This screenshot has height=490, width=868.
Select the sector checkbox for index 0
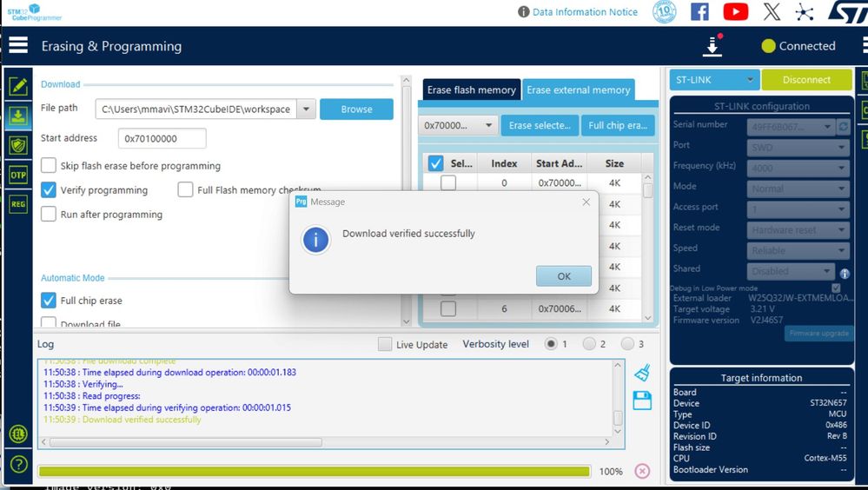[448, 182]
